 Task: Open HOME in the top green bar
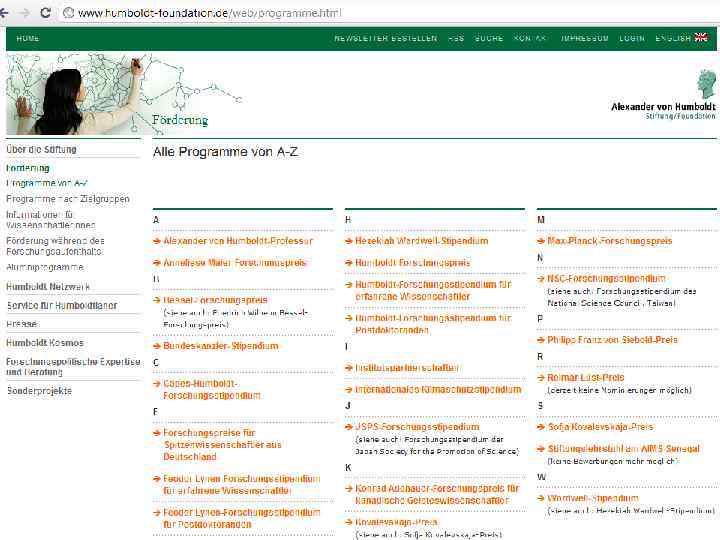point(28,39)
